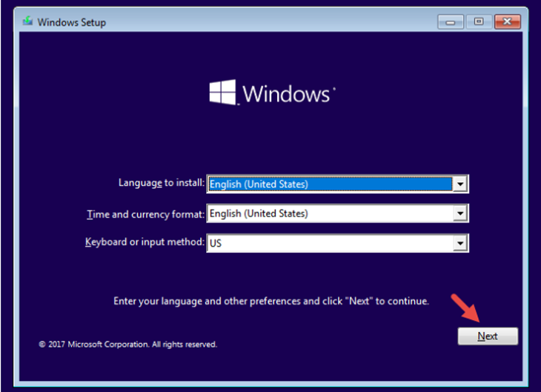Click the Windows Setup title bar icon
Image resolution: width=541 pixels, height=392 pixels.
[x=27, y=21]
